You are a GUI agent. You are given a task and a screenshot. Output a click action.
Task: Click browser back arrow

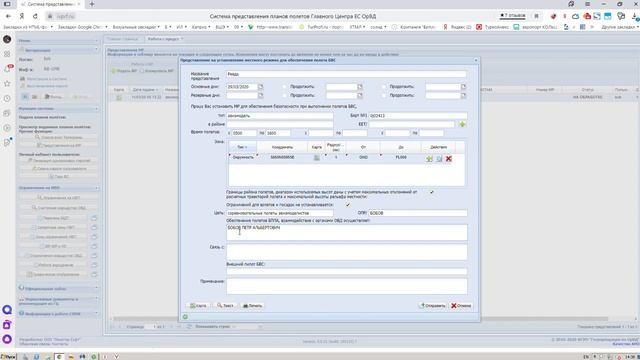(x=8, y=16)
